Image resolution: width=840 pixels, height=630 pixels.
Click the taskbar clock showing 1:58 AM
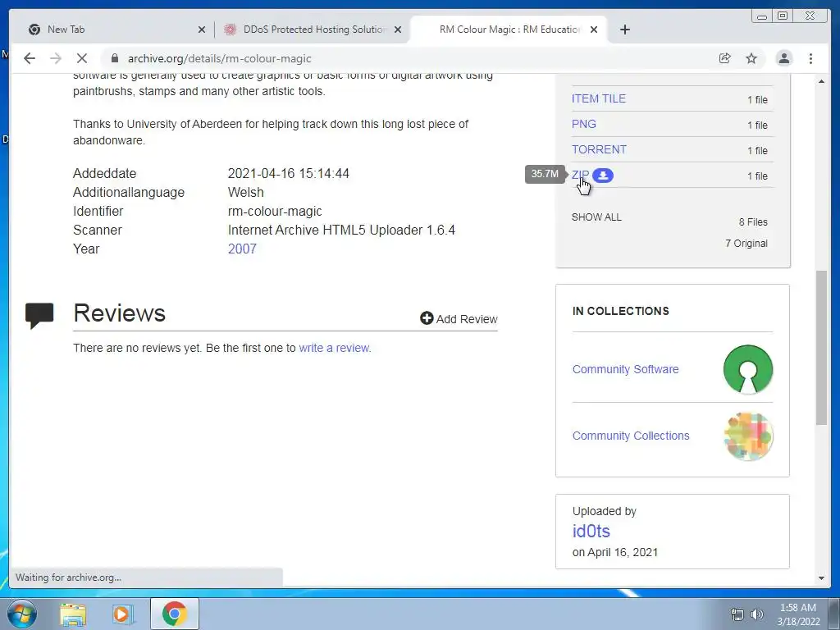798,614
